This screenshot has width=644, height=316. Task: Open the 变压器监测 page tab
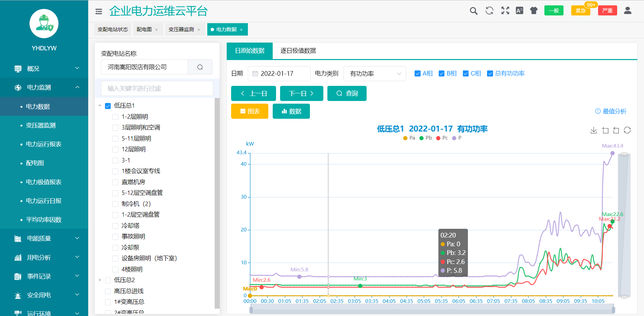(181, 30)
